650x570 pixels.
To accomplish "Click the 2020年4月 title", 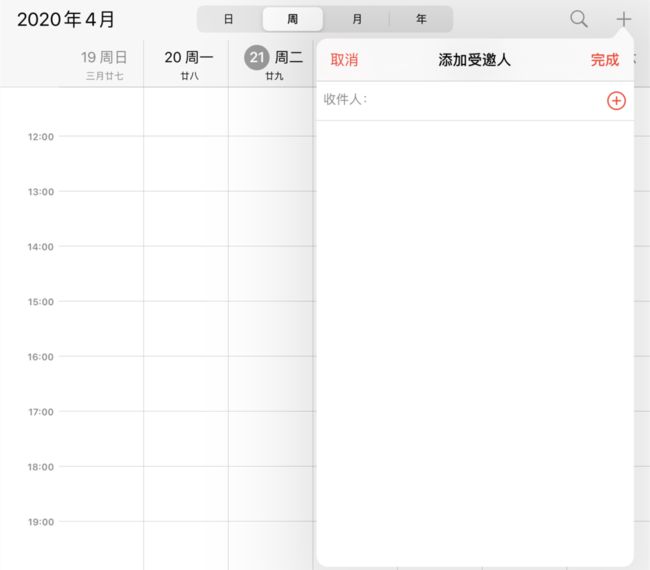I will pyautogui.click(x=65, y=19).
